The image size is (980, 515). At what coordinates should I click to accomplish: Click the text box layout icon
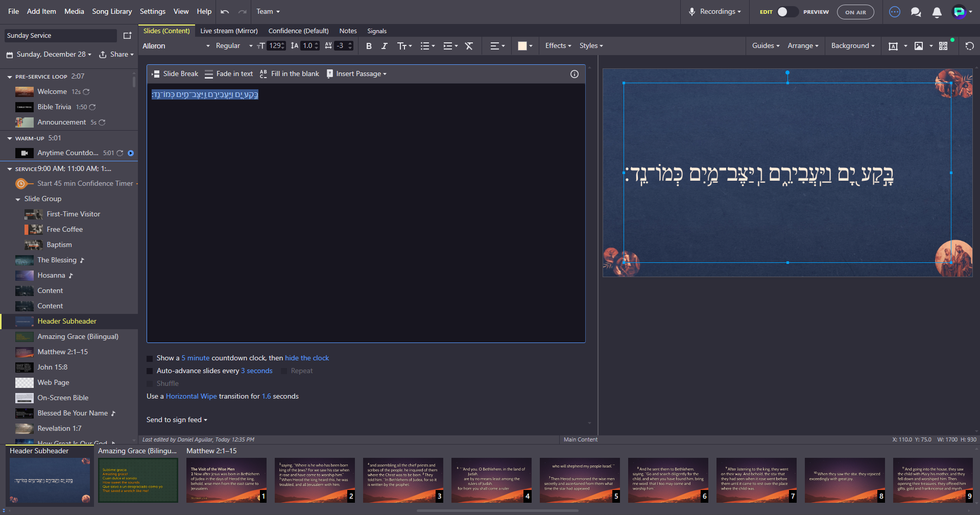(x=893, y=46)
